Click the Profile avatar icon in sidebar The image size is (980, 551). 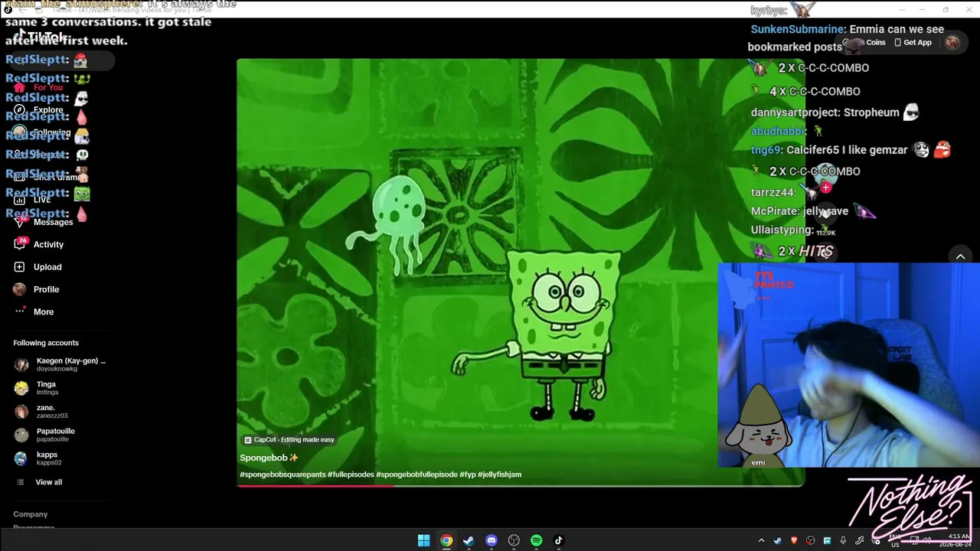(19, 289)
